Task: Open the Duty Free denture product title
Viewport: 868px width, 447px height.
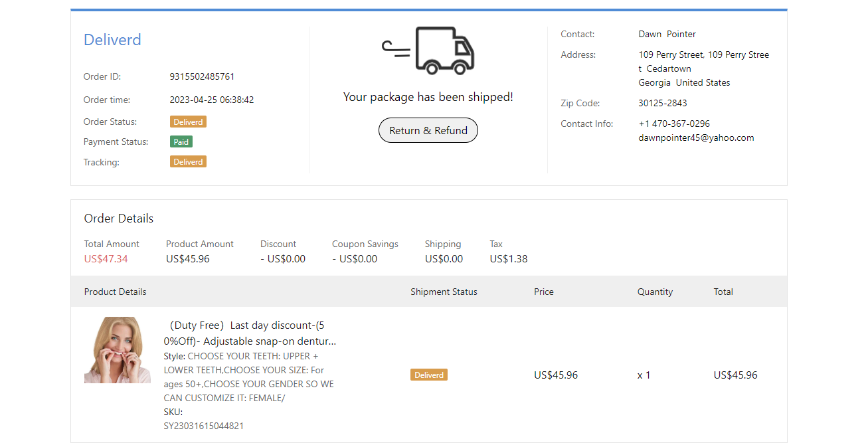Action: click(249, 333)
